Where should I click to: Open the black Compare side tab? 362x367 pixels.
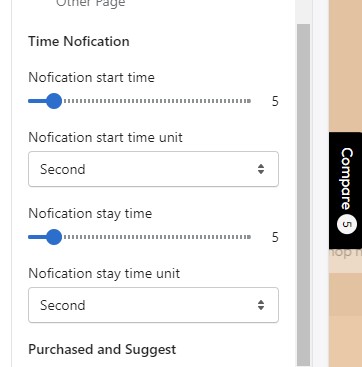[346, 190]
